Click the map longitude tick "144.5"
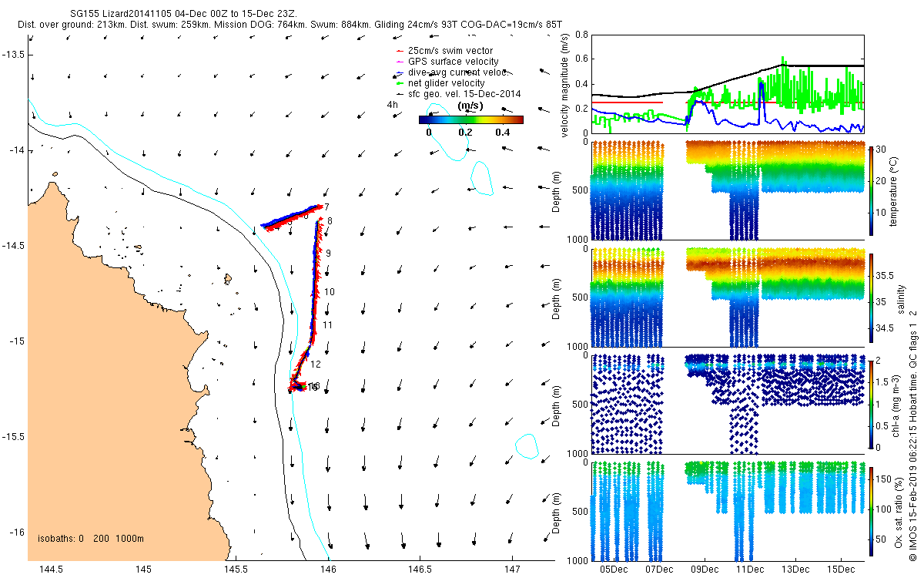This screenshot has height=578, width=924. [x=50, y=570]
